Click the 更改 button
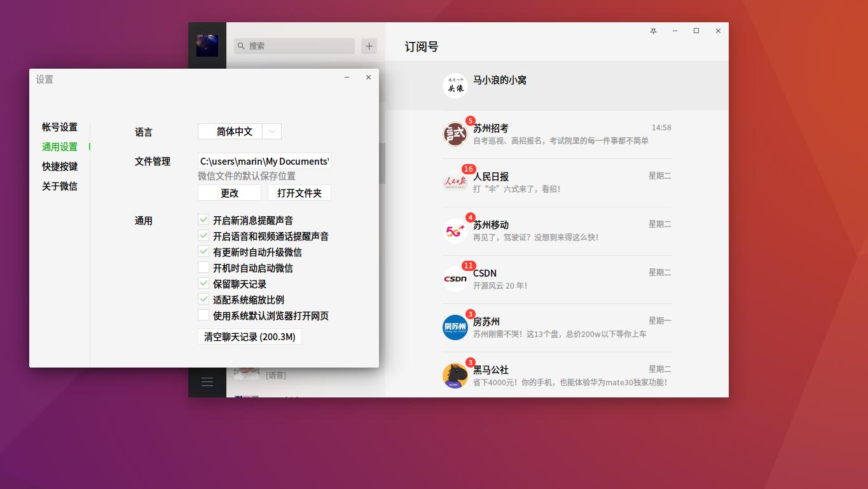 point(230,193)
